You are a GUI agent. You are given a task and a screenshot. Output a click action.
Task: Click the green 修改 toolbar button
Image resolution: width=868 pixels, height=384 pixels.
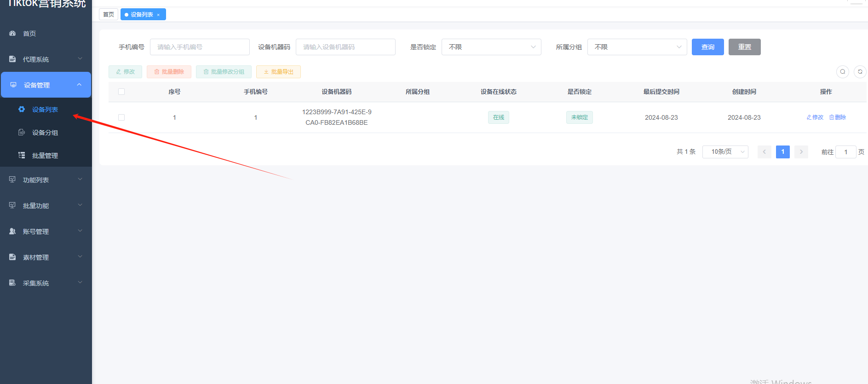click(125, 72)
